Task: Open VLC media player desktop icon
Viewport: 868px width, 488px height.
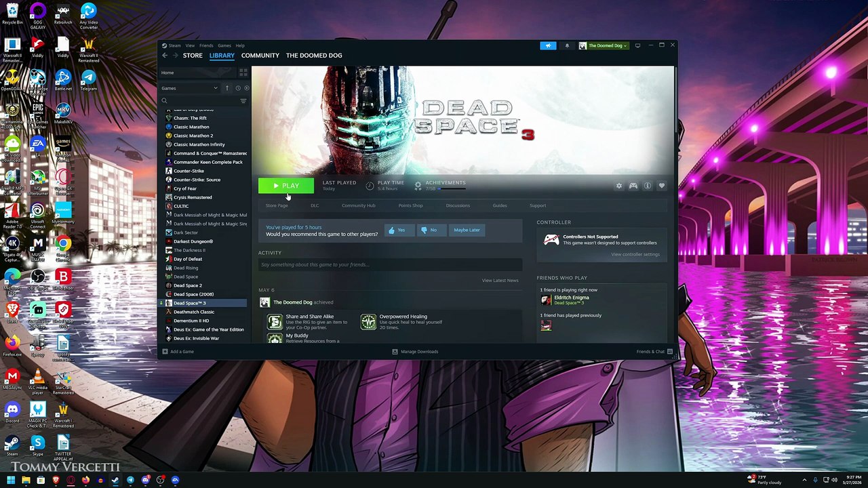Action: [x=38, y=382]
